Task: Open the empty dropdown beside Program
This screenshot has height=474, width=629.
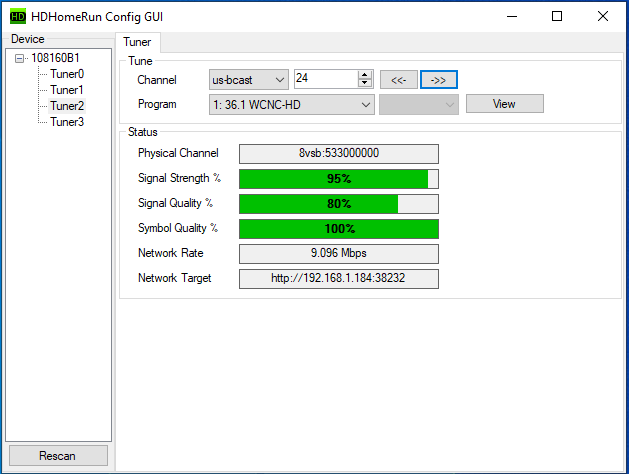Action: point(418,104)
